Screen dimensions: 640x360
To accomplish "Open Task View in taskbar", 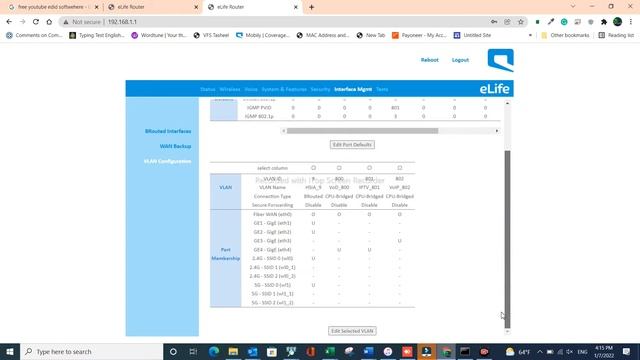I will pos(193,351).
